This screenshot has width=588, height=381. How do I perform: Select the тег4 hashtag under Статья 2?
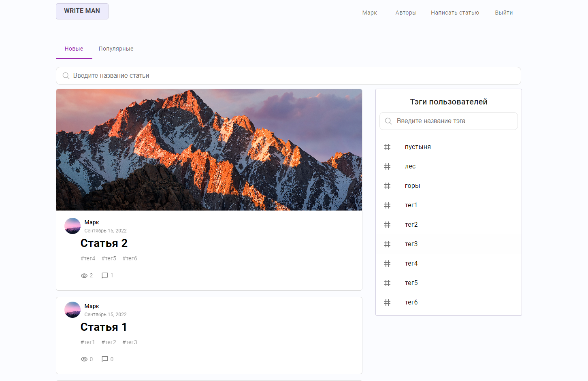88,258
